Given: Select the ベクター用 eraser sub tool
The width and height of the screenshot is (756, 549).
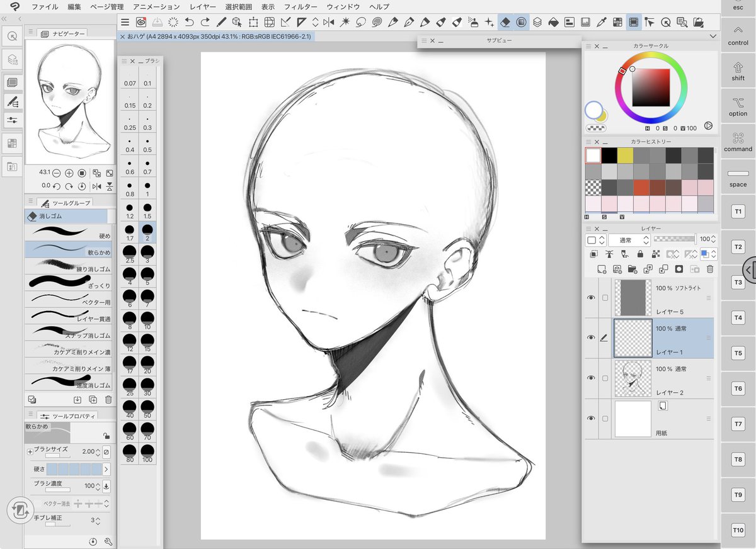Looking at the screenshot, I should 69,298.
